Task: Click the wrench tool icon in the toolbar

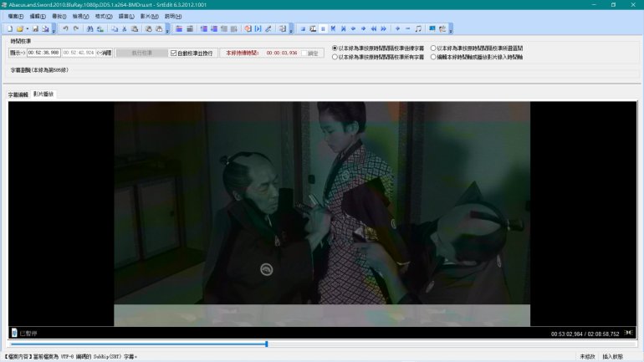Action: tap(268, 28)
